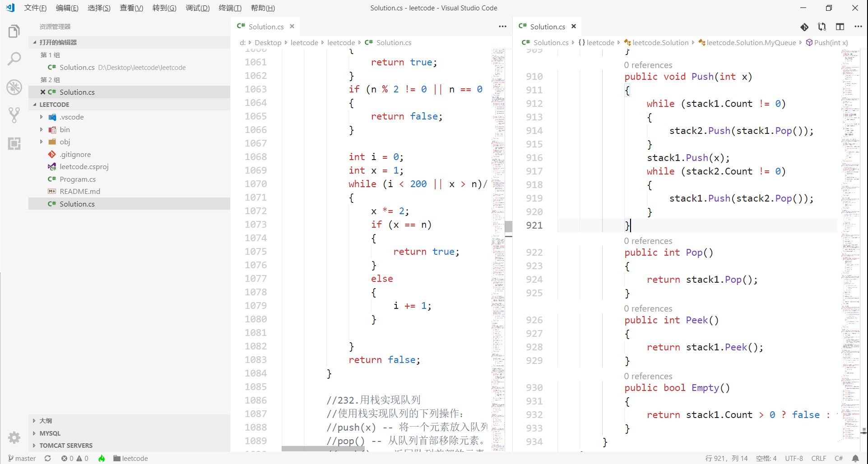Open the Extensions view icon

point(14,143)
